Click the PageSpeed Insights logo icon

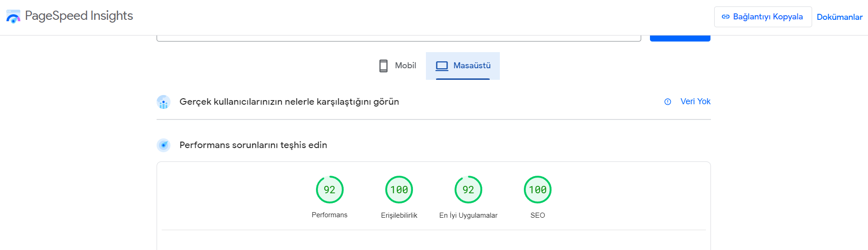pyautogui.click(x=13, y=16)
